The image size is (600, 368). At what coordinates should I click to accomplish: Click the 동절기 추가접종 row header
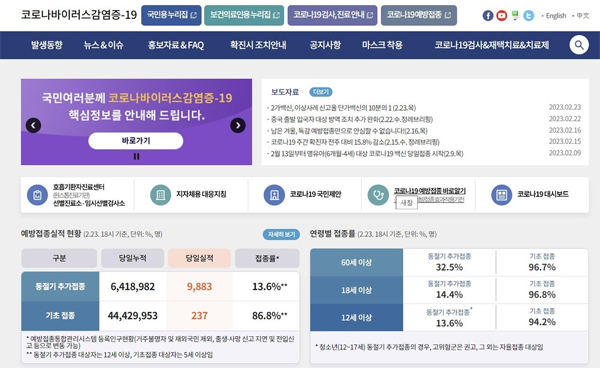point(60,287)
